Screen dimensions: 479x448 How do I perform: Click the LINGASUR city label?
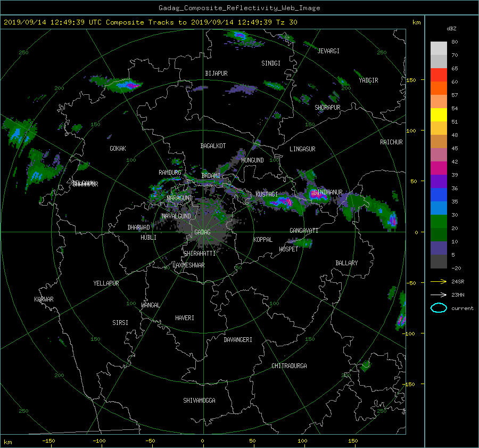pyautogui.click(x=302, y=149)
